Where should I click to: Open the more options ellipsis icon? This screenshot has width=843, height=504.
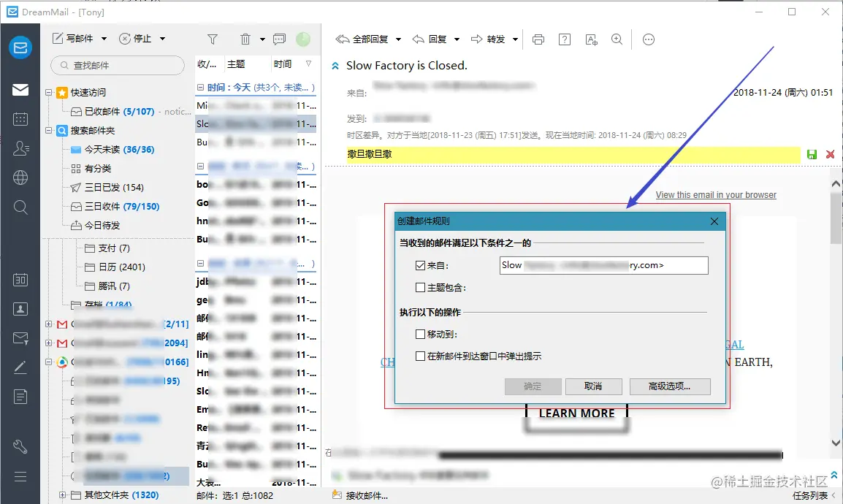coord(649,39)
